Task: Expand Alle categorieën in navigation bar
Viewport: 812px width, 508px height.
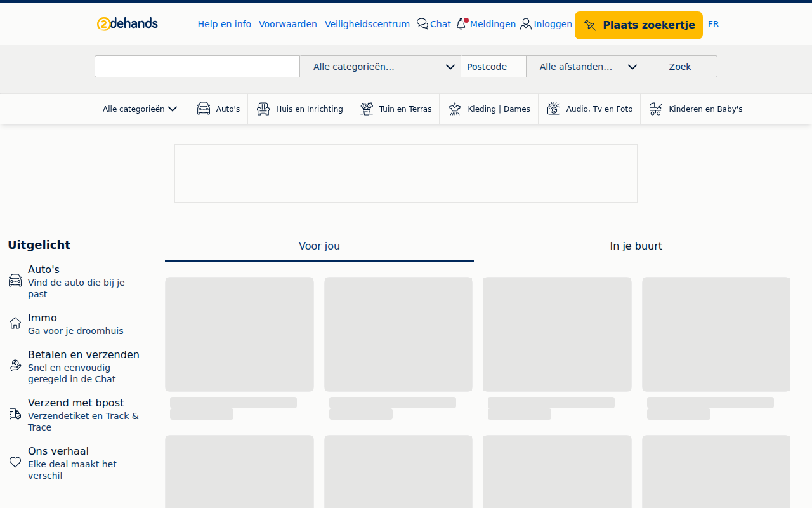Action: [x=140, y=109]
